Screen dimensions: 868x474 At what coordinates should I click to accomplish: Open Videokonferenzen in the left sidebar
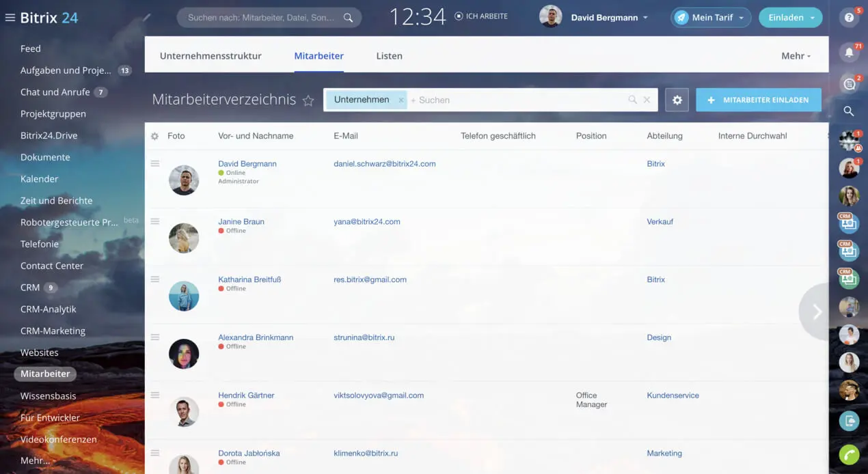point(59,439)
